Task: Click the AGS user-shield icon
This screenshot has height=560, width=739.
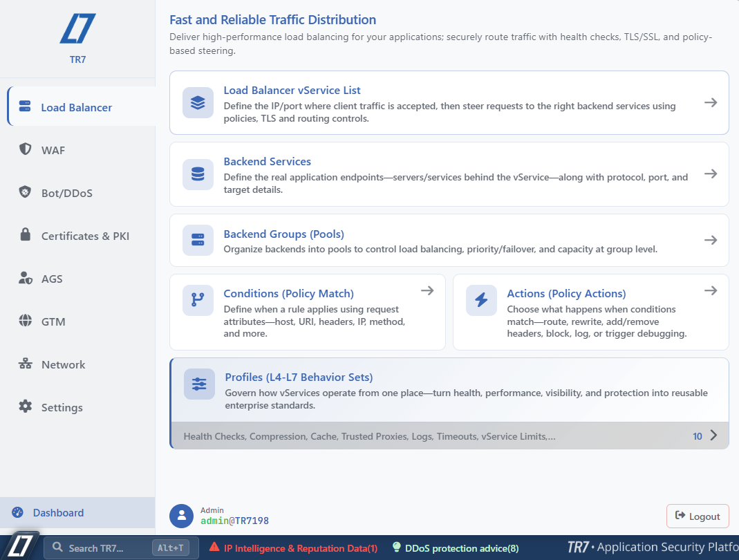Action: point(26,278)
